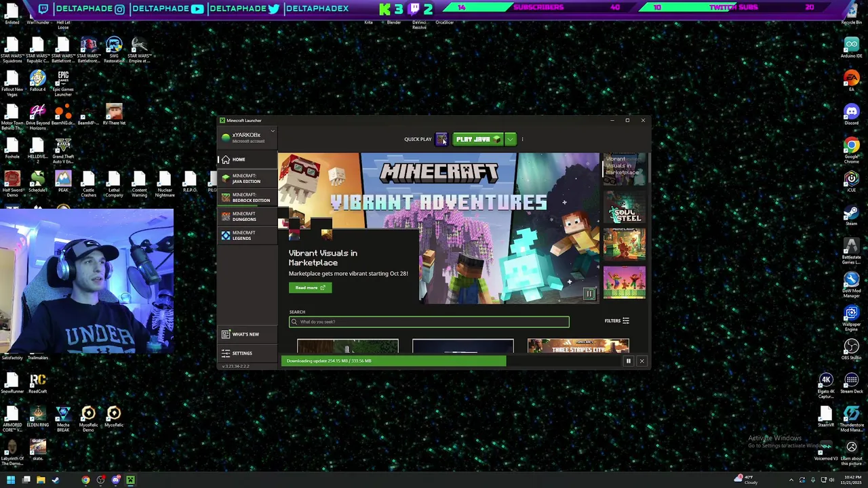Open Schedule I desktop icon
The image size is (868, 488).
37,182
